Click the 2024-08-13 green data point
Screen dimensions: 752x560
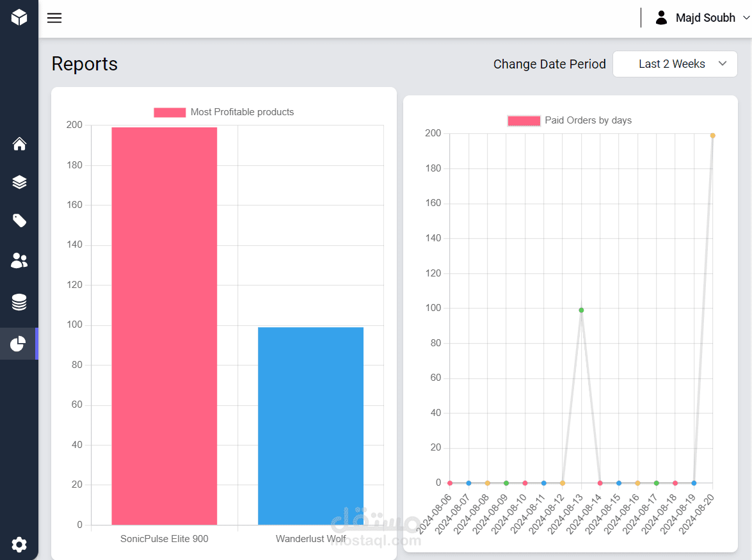click(581, 310)
